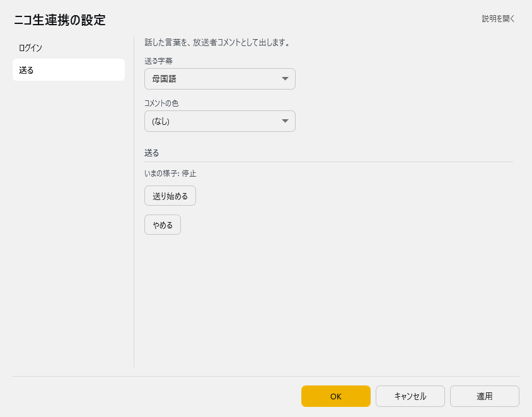
Task: Expand the コメントの色 dropdown showing (なし)
Action: pyautogui.click(x=220, y=121)
